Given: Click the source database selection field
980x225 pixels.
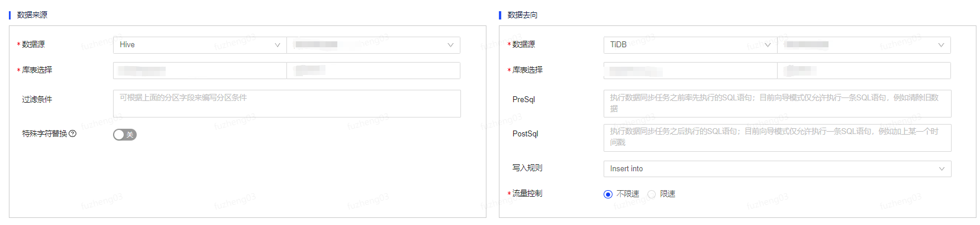Looking at the screenshot, I should pyautogui.click(x=199, y=71).
